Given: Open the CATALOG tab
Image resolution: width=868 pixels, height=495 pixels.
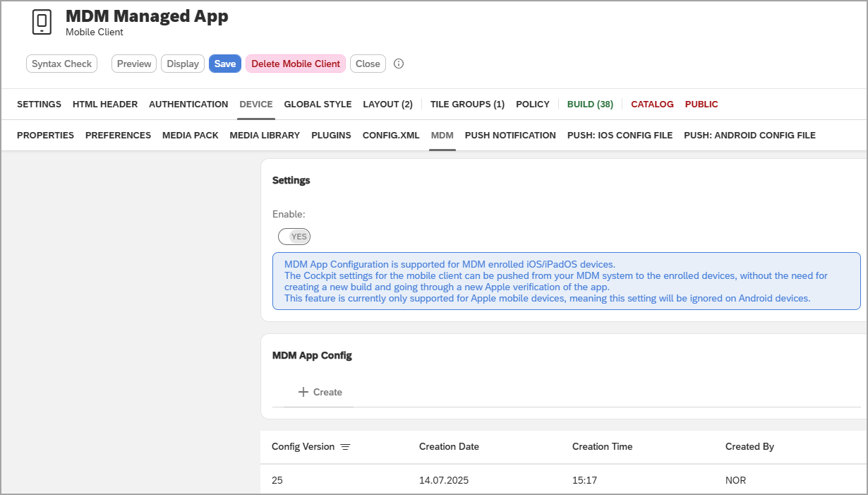Looking at the screenshot, I should click(651, 104).
